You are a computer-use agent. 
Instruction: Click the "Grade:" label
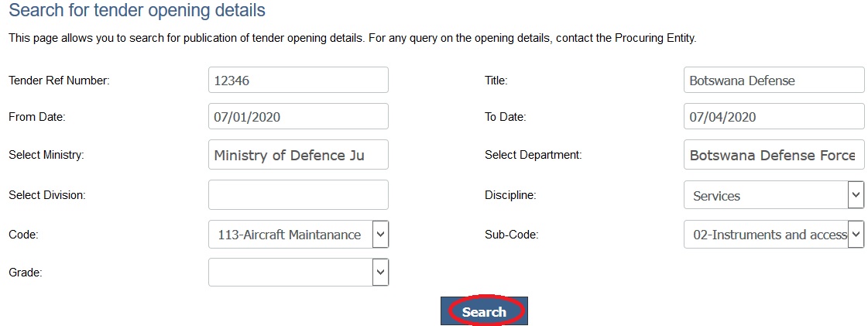[x=25, y=273]
